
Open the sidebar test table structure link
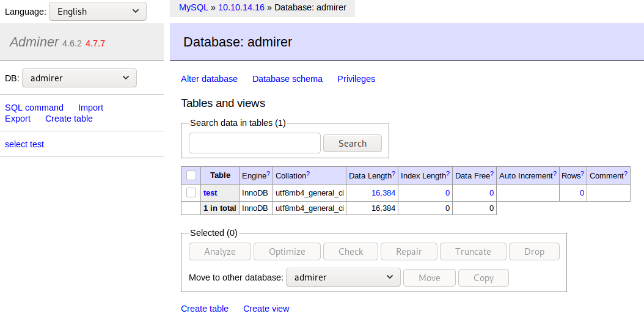click(37, 144)
